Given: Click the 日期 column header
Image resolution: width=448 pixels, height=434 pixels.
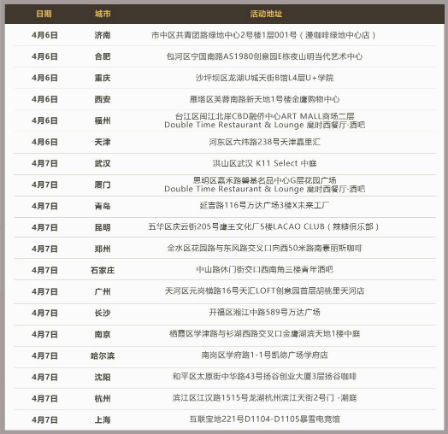Looking at the screenshot, I should click(44, 14).
